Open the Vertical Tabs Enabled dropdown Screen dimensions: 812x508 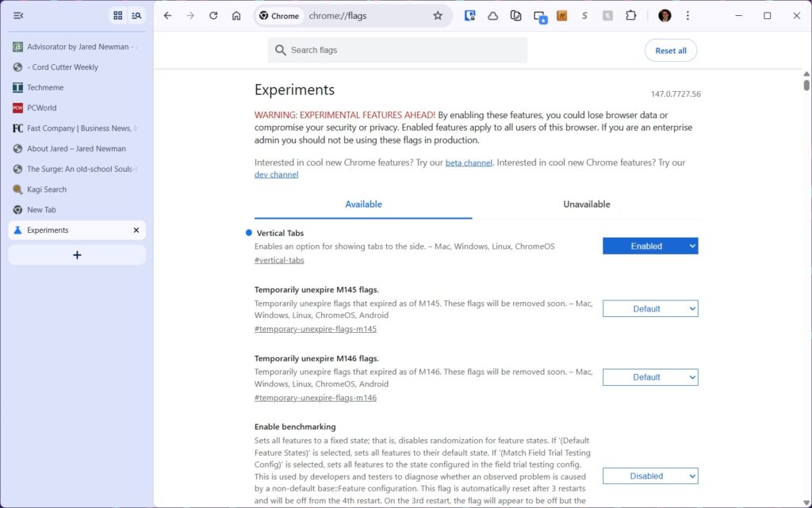(650, 246)
